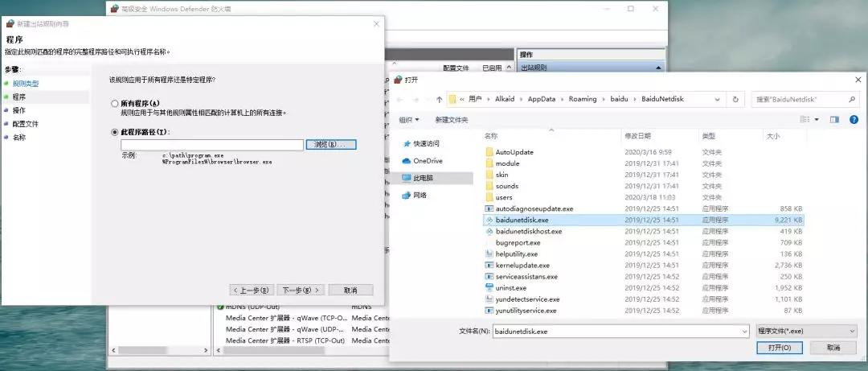
Task: Toggle the preview pane icon
Action: click(835, 119)
